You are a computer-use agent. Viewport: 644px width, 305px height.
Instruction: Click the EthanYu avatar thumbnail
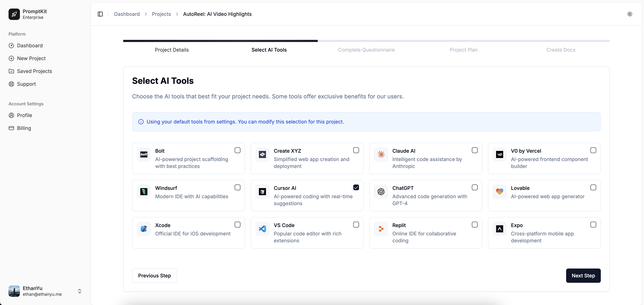point(14,291)
